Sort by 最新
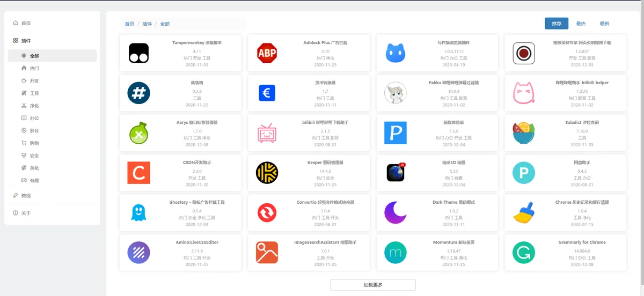Image resolution: width=644 pixels, height=296 pixels. point(604,24)
